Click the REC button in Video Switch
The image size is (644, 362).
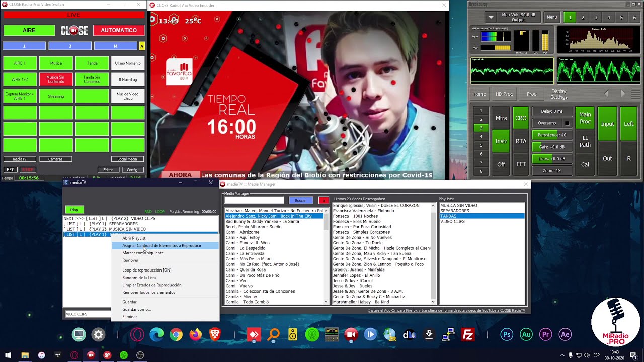[10, 170]
